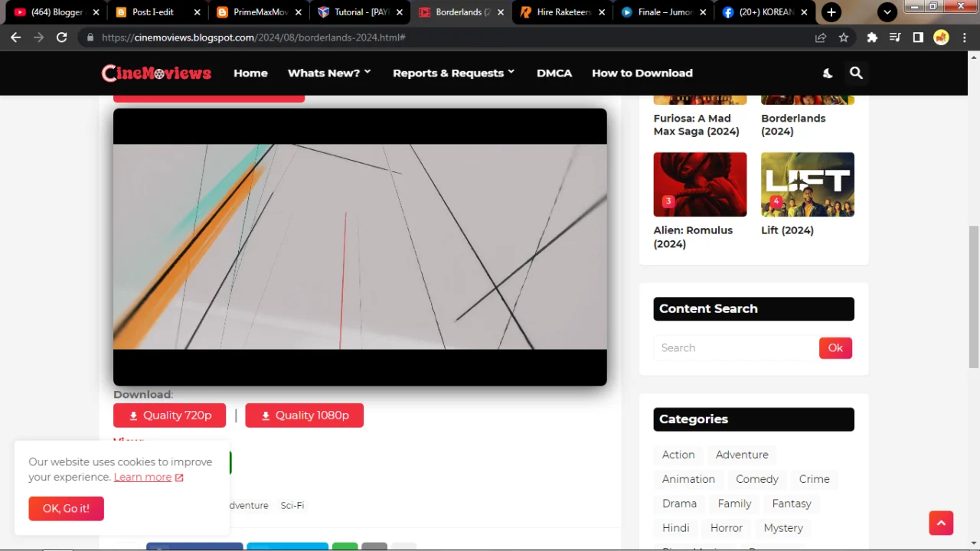
Task: Close the Borderlands tab
Action: coord(500,12)
